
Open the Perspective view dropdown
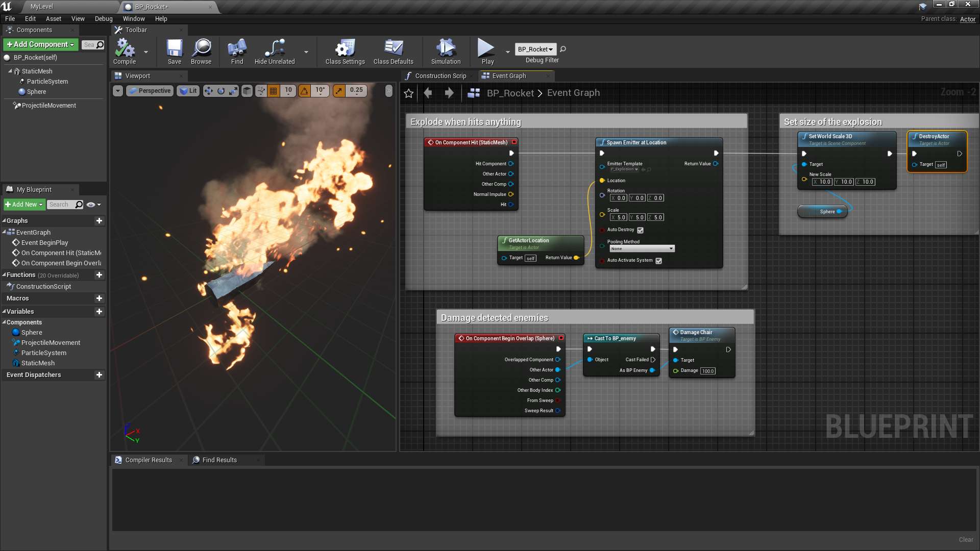(x=150, y=90)
